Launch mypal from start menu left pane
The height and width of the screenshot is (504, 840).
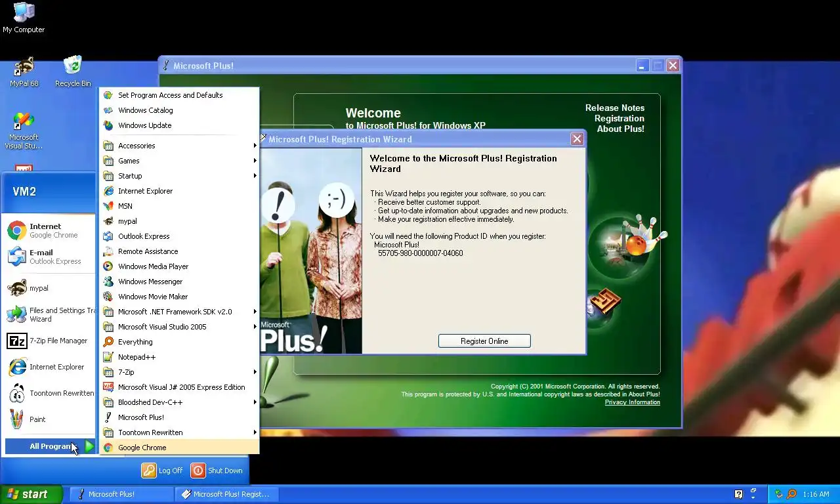49,288
